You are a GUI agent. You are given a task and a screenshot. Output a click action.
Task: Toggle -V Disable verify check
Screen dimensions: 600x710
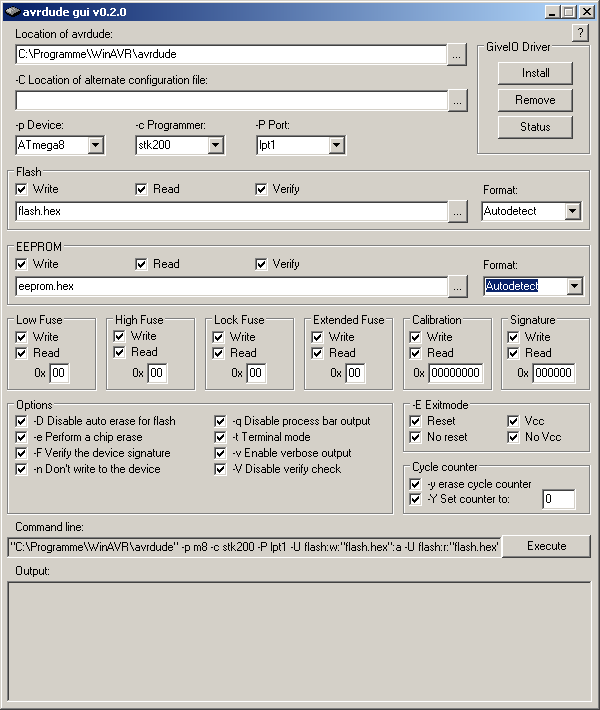click(x=220, y=469)
